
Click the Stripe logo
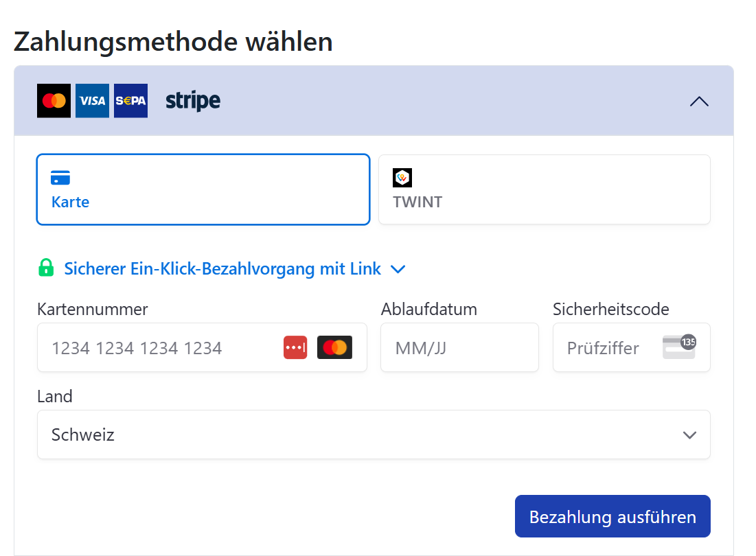point(193,101)
